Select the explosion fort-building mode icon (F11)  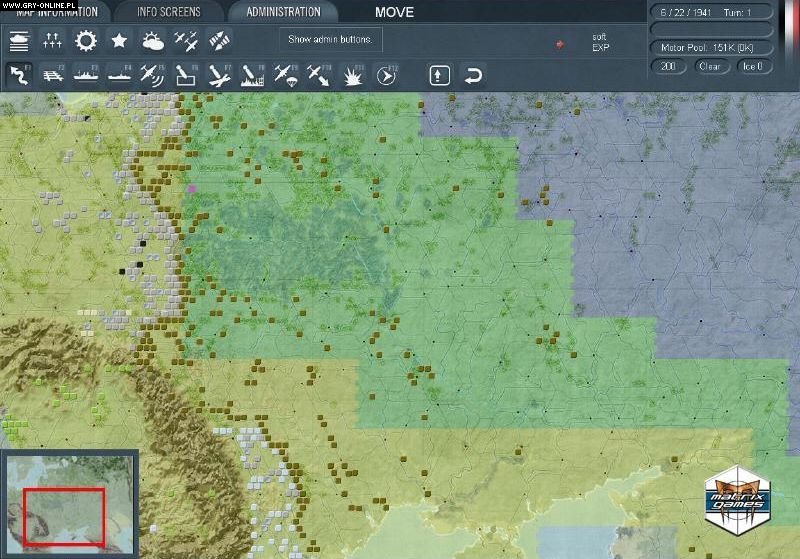[x=353, y=75]
